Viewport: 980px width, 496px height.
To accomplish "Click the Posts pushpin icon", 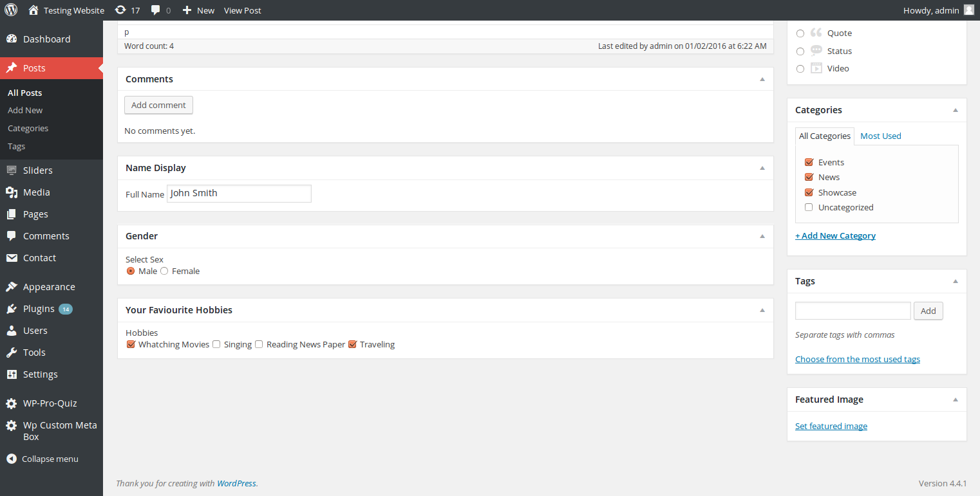I will coord(12,68).
